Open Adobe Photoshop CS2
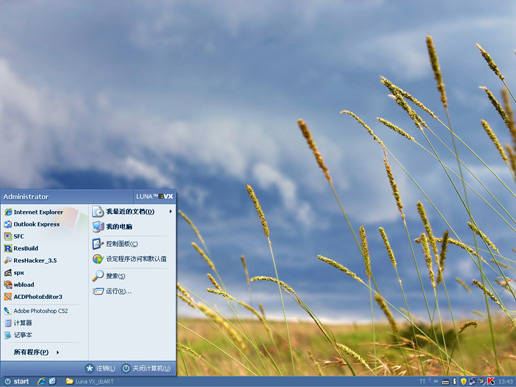Screen dimensions: 516x387 coord(36,311)
